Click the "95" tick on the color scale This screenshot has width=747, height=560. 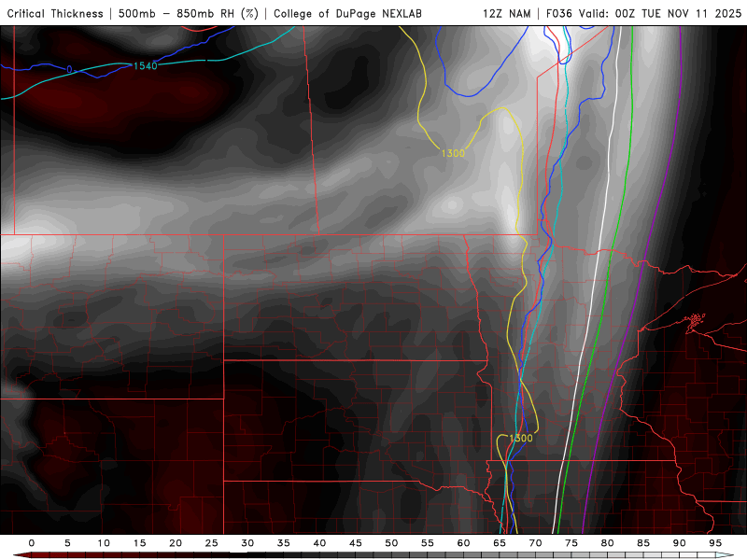[x=715, y=543]
